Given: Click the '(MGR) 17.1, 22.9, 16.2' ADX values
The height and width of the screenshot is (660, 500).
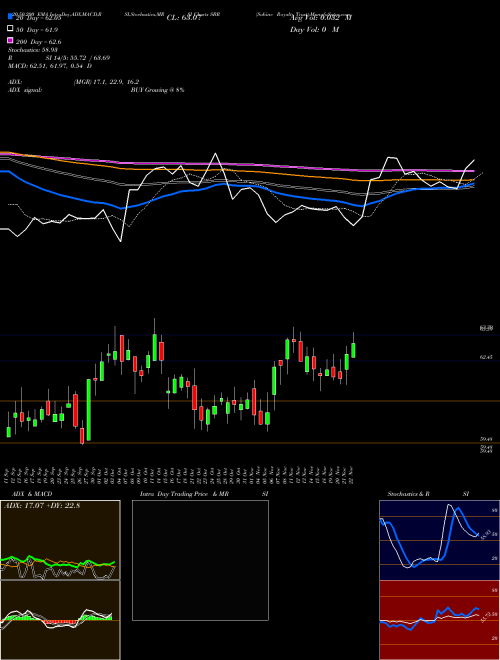Looking at the screenshot, I should [x=106, y=82].
